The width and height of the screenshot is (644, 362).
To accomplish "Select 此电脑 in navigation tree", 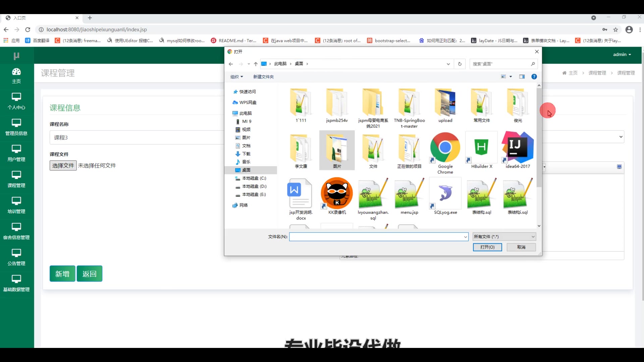I will point(242,113).
